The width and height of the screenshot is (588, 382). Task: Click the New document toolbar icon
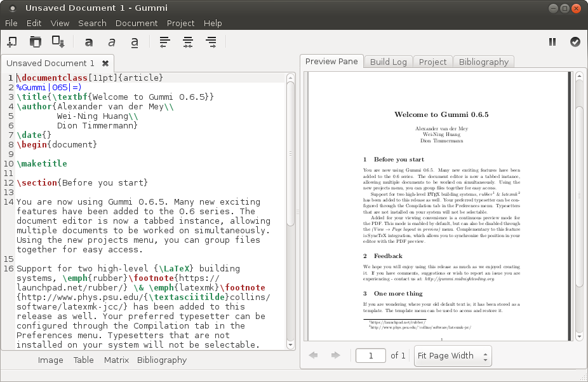coord(12,42)
